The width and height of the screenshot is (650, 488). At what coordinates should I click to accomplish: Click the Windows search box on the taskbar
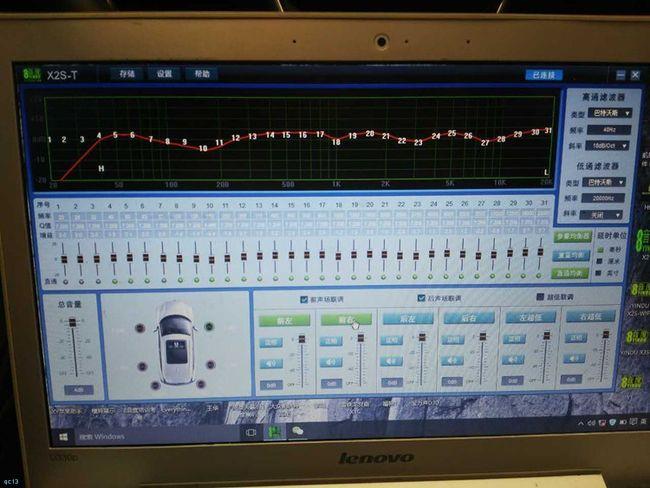click(x=158, y=436)
